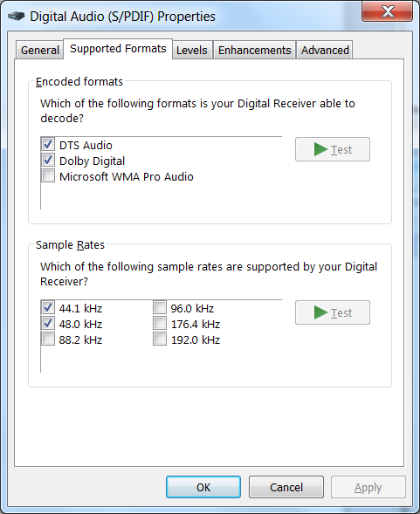Image resolution: width=420 pixels, height=514 pixels.
Task: Uncheck the DTS Audio checkbox
Action: pyautogui.click(x=48, y=144)
